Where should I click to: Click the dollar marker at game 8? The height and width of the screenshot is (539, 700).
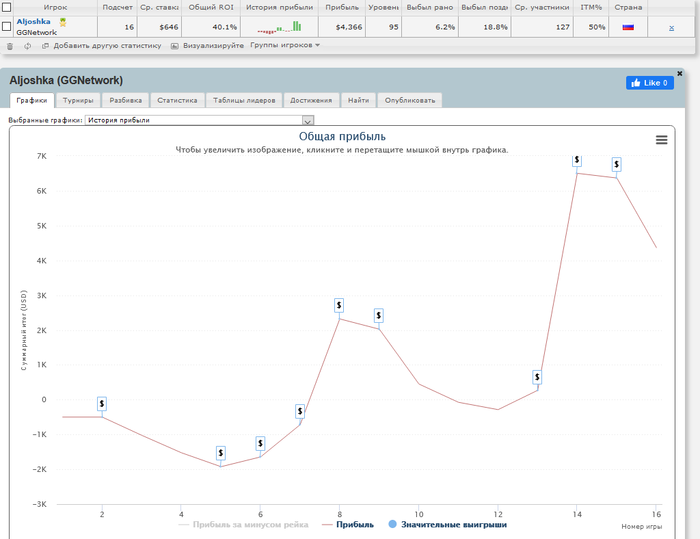pyautogui.click(x=339, y=305)
